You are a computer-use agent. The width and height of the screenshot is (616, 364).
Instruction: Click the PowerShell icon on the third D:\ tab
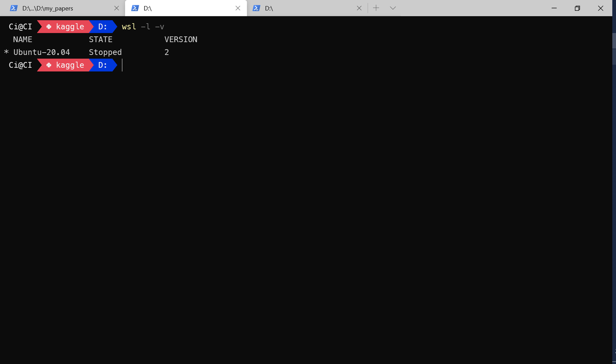[256, 8]
